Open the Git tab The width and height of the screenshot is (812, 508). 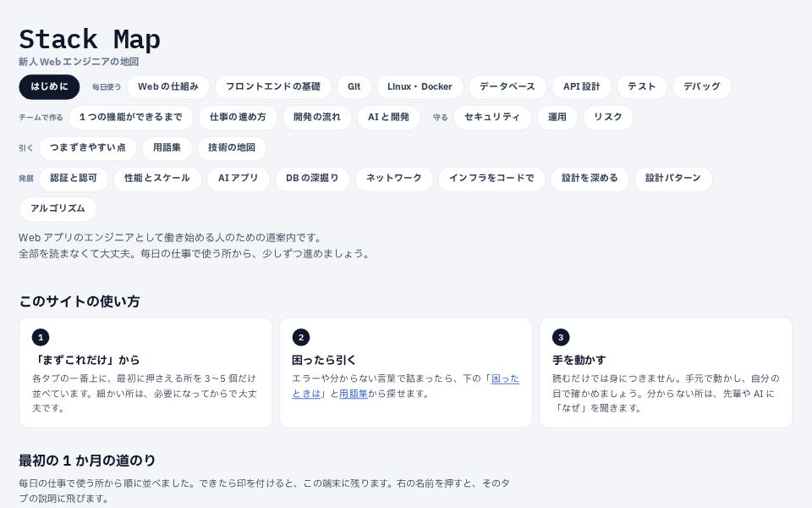tap(354, 86)
